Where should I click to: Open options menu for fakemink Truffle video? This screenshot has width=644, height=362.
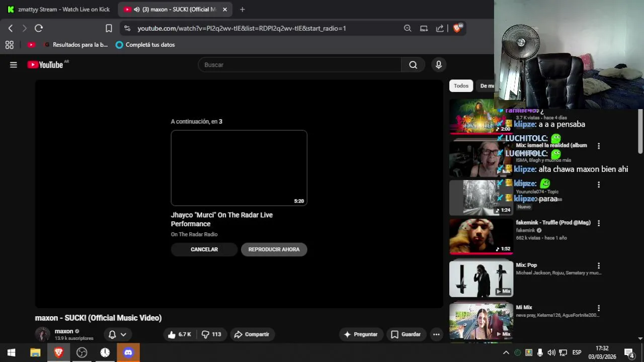pyautogui.click(x=599, y=223)
